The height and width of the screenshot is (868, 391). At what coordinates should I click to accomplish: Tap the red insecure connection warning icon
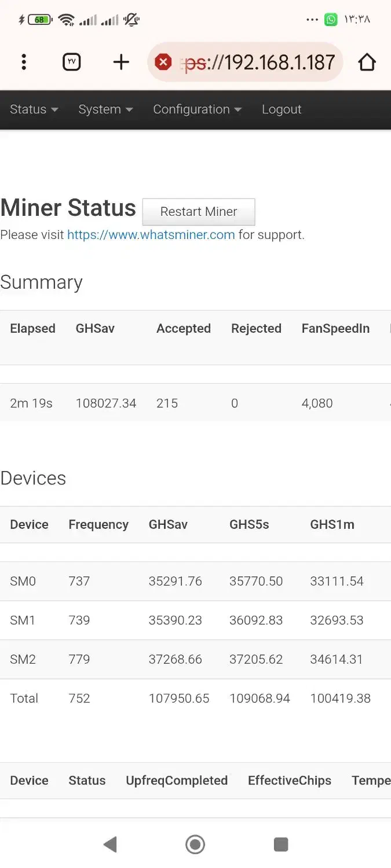(163, 62)
